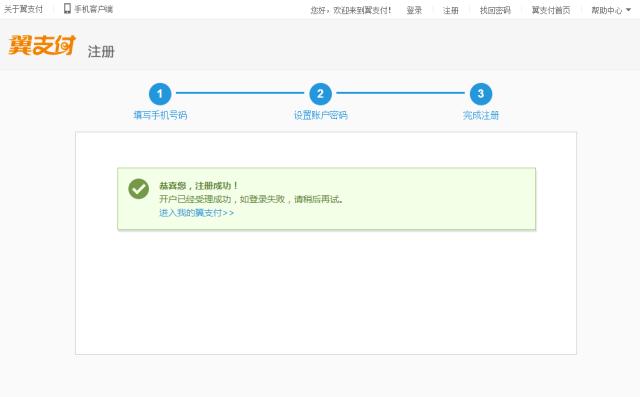Image resolution: width=640 pixels, height=397 pixels.
Task: Click the 设置账户密码 step label
Action: (320, 115)
